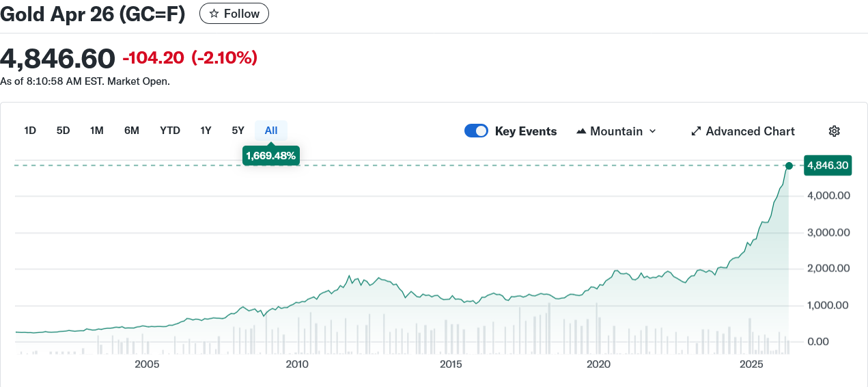The height and width of the screenshot is (387, 868).
Task: Select the 5D time range
Action: coord(63,131)
